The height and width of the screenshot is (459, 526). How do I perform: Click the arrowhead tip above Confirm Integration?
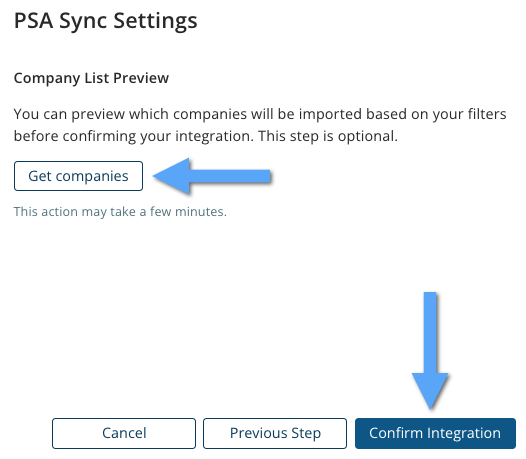click(430, 406)
